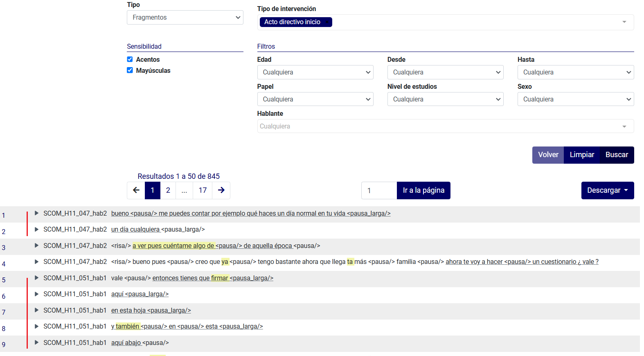644x356 pixels.
Task: Open Tipo de intervención dropdown arrow
Action: (x=624, y=22)
